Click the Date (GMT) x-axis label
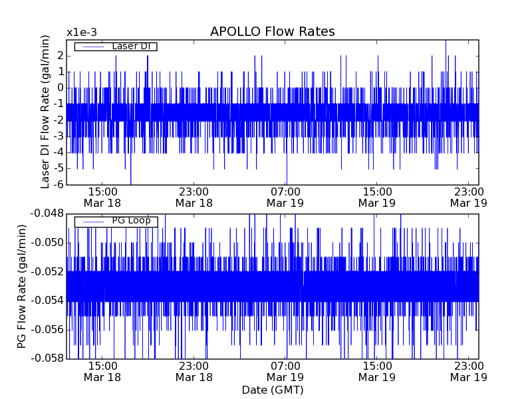This screenshot has height=399, width=532. click(x=272, y=390)
